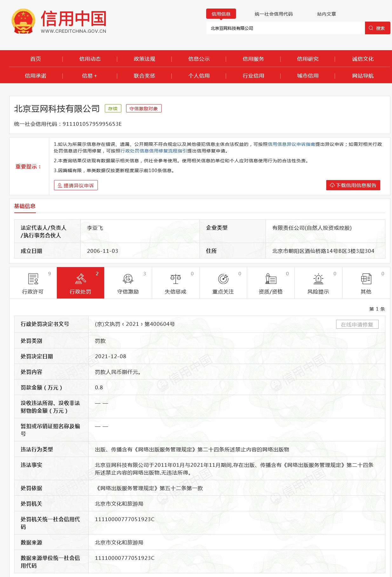This screenshot has width=392, height=577.
Task: Open the 信用研究 navigation item
Action: (308, 59)
